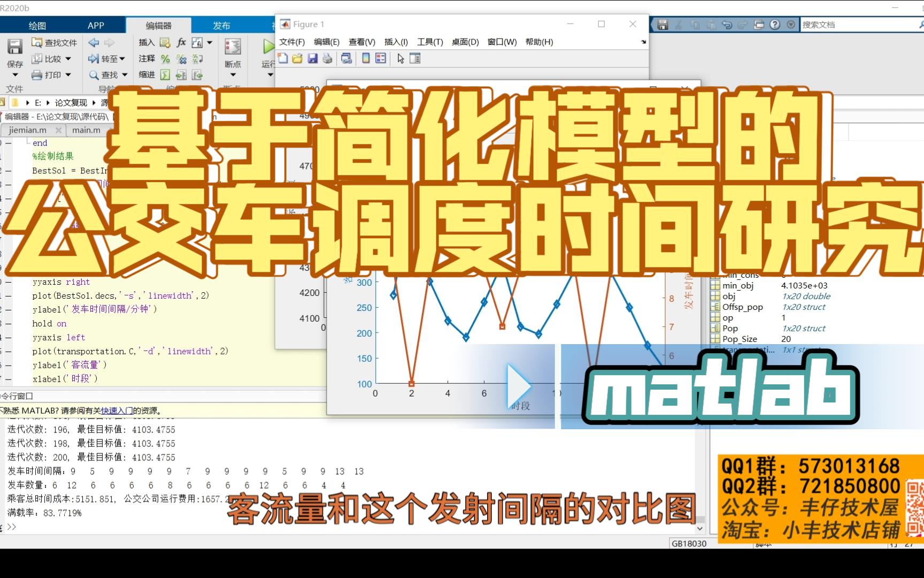Switch to the APP ribbon tab
The height and width of the screenshot is (578, 924).
(96, 26)
